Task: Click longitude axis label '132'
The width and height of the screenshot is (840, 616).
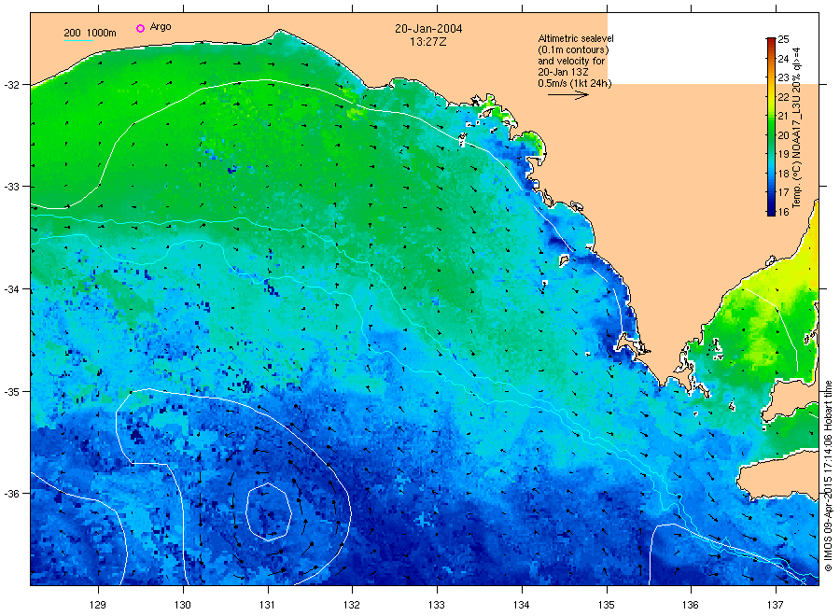Action: 352,605
